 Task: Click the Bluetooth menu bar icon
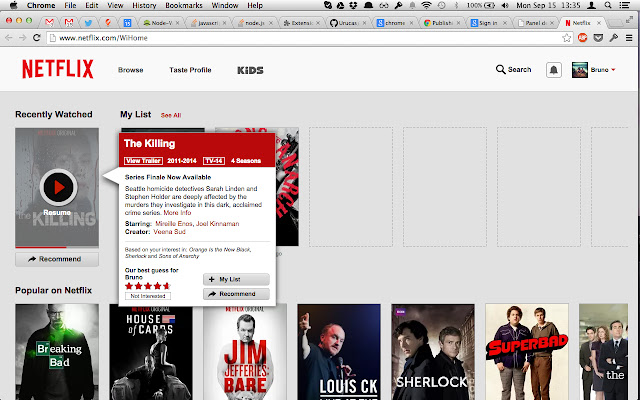456,5
